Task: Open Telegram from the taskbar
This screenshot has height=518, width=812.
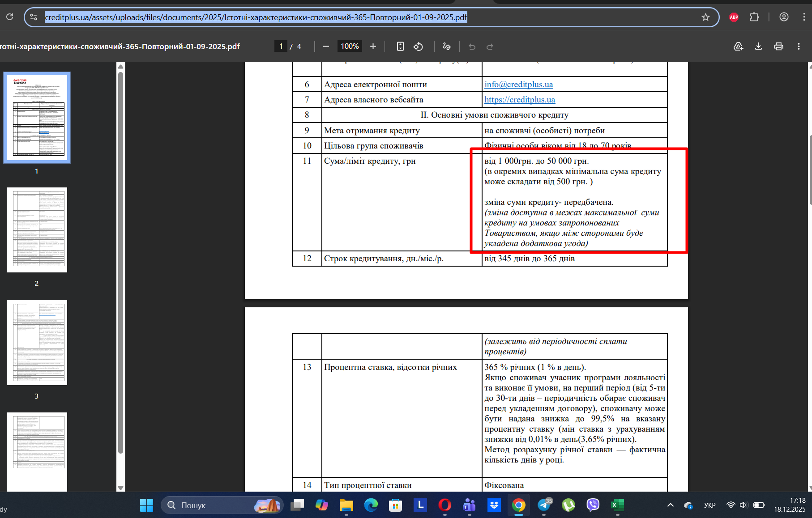Action: point(544,505)
